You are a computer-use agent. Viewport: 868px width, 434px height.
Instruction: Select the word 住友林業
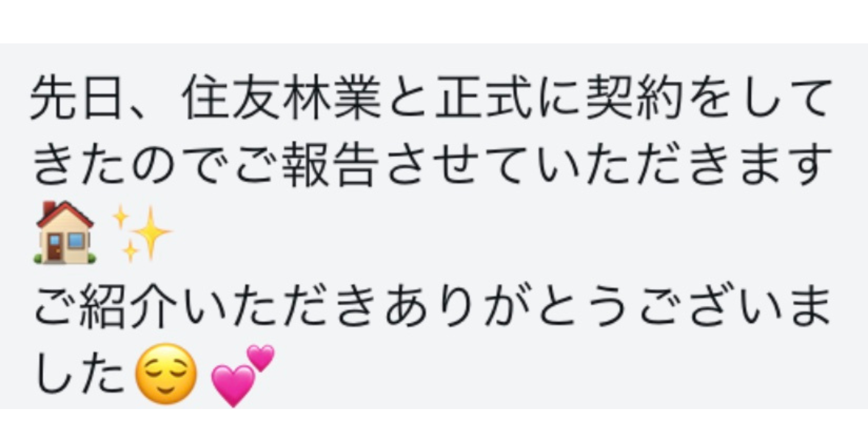[282, 98]
